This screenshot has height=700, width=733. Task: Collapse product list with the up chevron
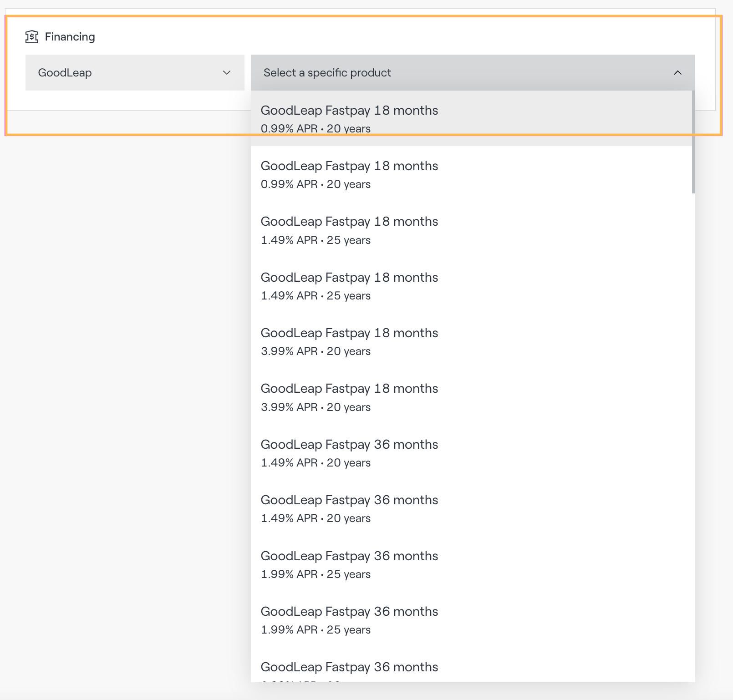pyautogui.click(x=677, y=73)
